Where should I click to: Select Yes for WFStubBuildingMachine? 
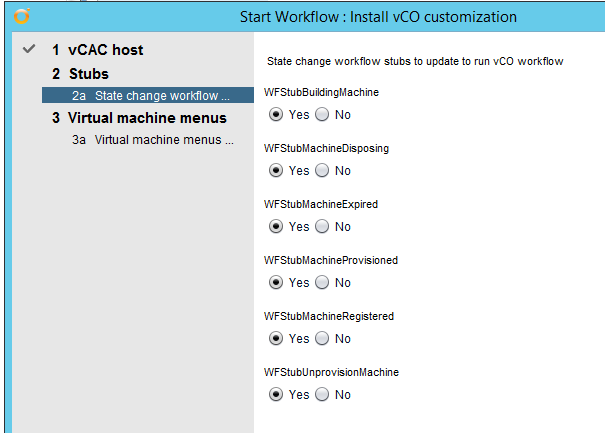[x=276, y=114]
